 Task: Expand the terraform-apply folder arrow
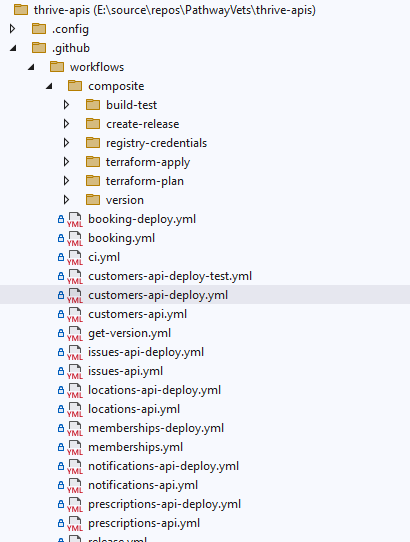[66, 162]
